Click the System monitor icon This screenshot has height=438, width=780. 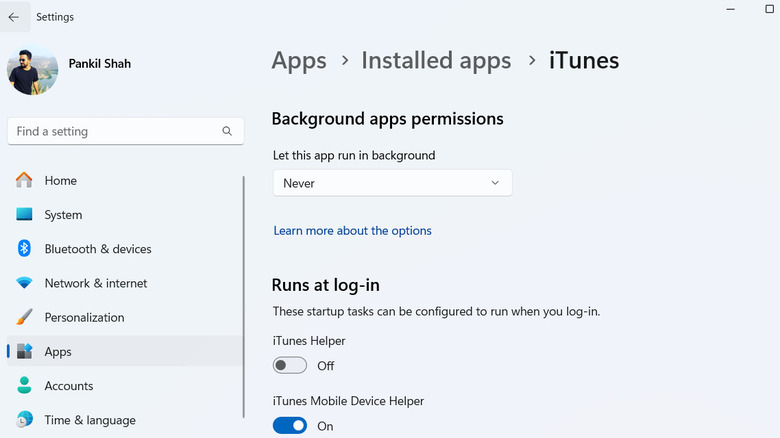pyautogui.click(x=25, y=215)
